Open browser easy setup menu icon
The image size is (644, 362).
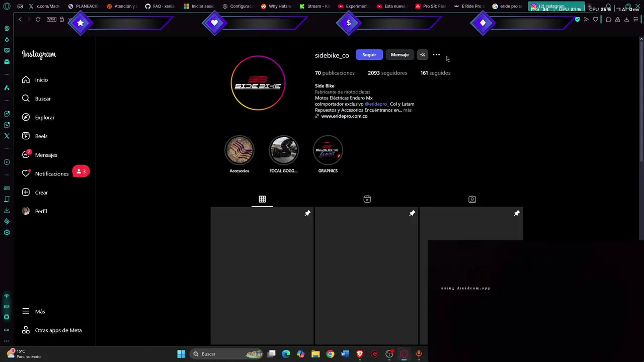coord(636,20)
